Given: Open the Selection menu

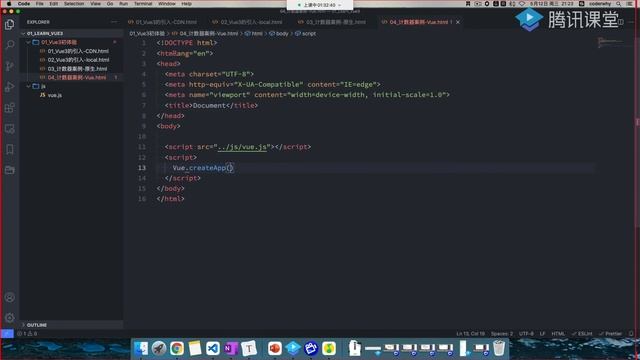Looking at the screenshot, I should click(x=74, y=4).
